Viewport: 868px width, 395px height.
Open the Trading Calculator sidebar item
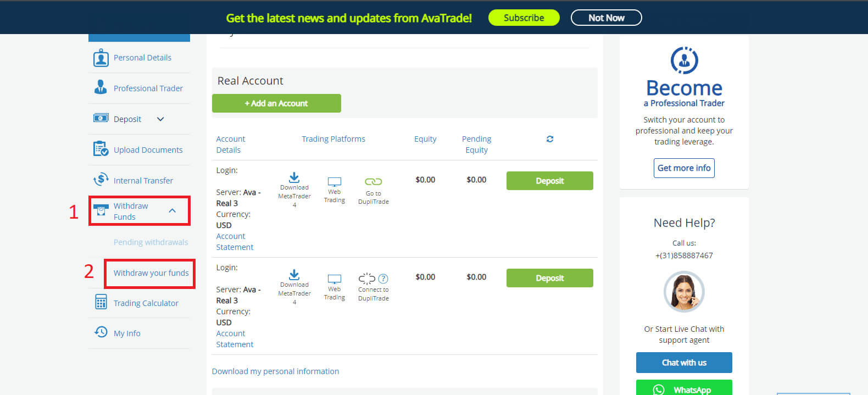146,303
